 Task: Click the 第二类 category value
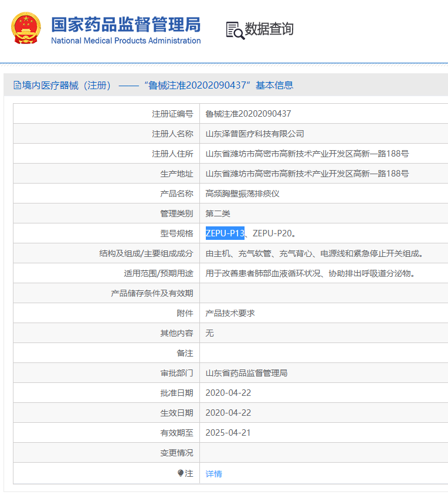[x=218, y=213]
